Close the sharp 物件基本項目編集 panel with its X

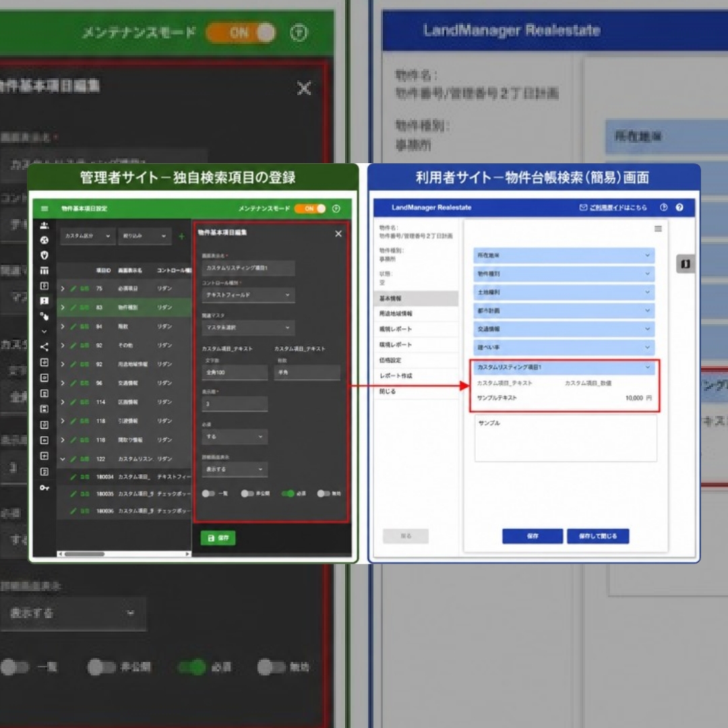[x=338, y=233]
